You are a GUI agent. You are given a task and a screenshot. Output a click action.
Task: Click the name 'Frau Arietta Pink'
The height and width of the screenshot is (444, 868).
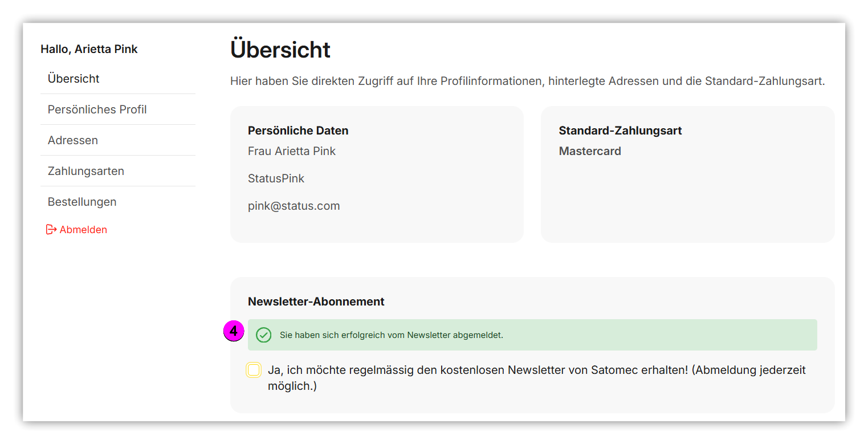292,151
